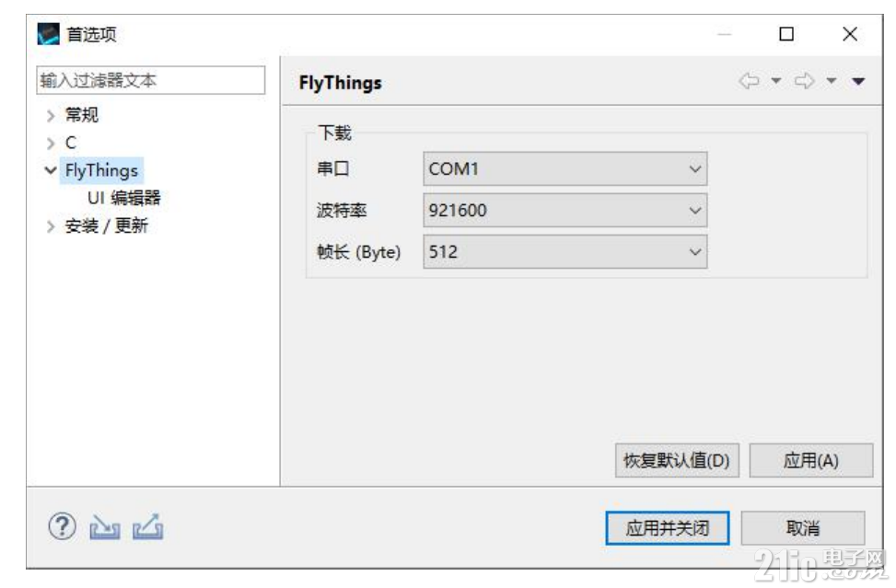Collapse the FlyThings tree node
The image size is (896, 588).
51,170
